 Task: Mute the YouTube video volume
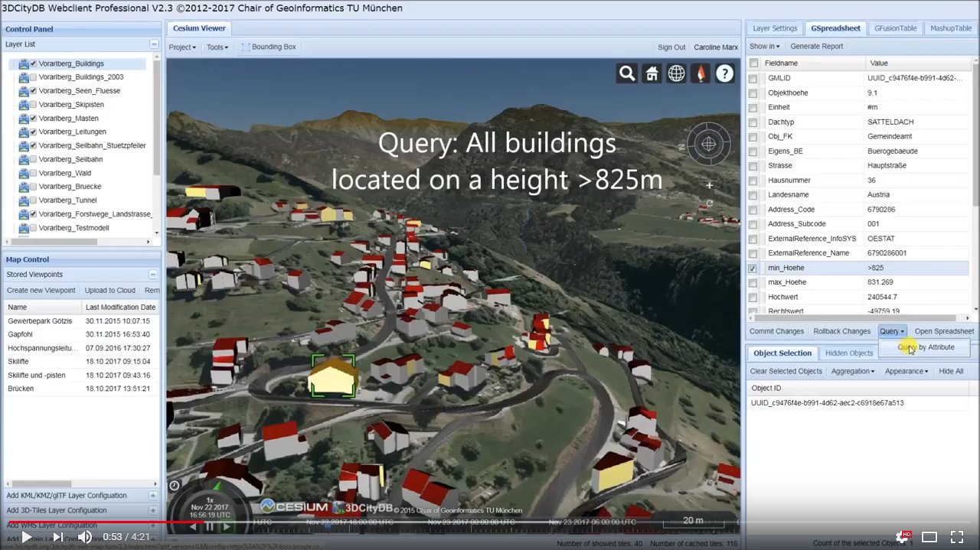85,537
